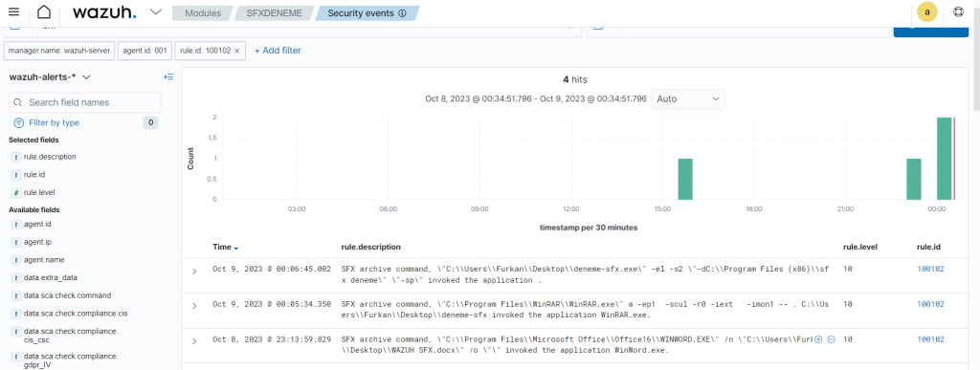Select the rule.level selected field
The image size is (980, 370).
pyautogui.click(x=39, y=193)
